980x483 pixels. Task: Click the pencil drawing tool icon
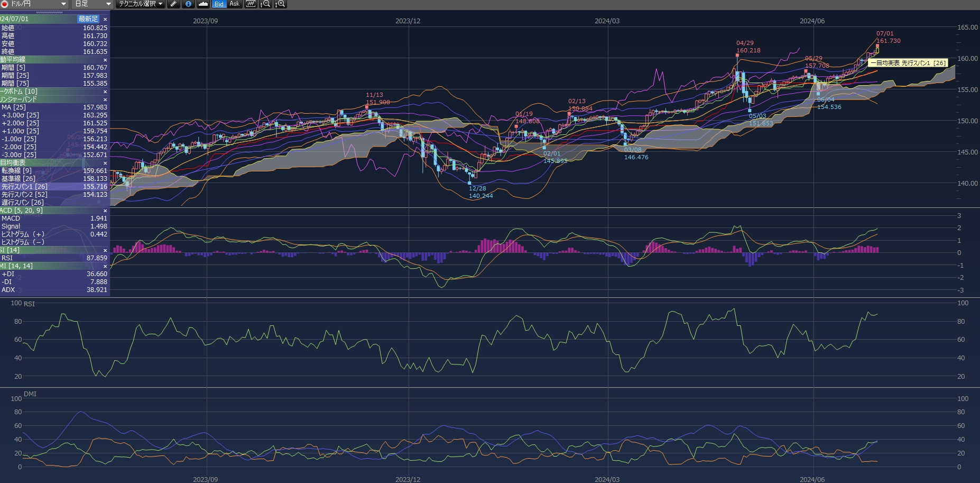point(173,4)
